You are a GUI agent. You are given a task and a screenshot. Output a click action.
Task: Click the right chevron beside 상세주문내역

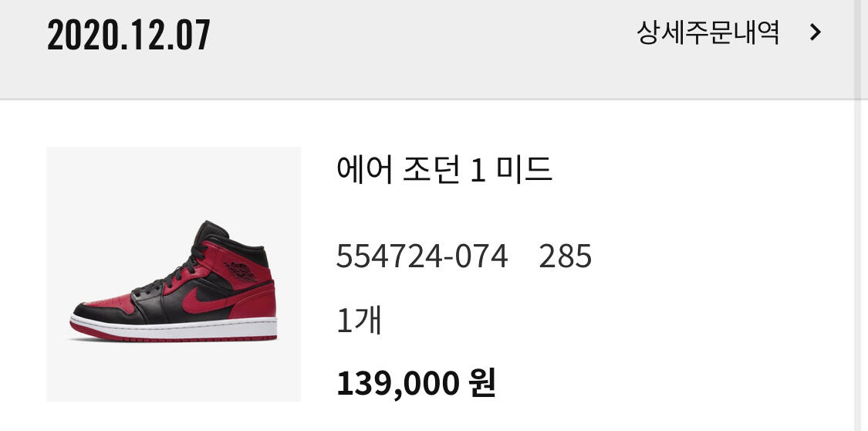(x=815, y=32)
